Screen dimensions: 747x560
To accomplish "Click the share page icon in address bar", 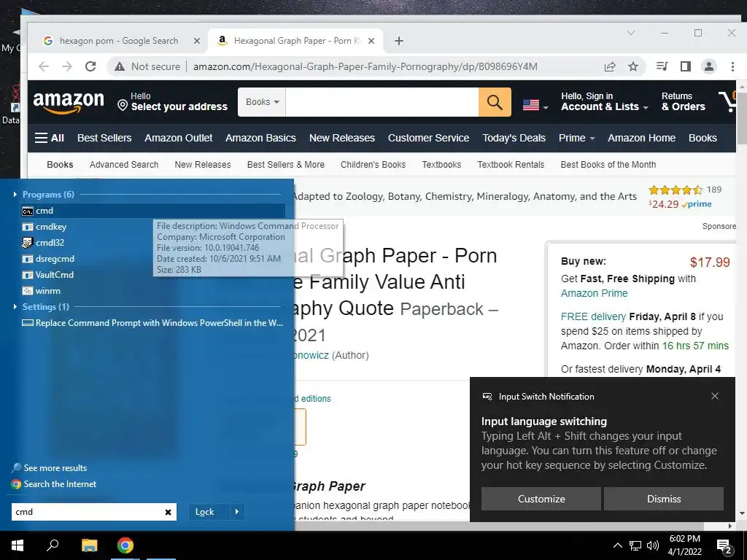I will tap(610, 66).
